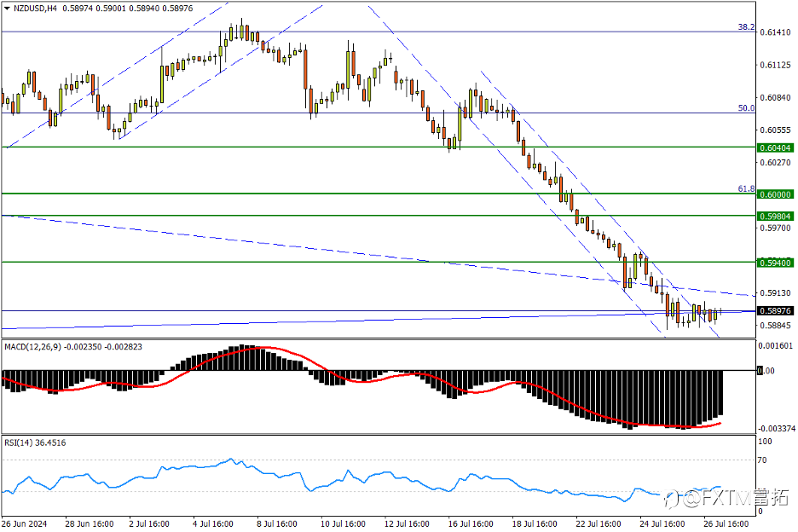Click the 61.8 Fibonacci level label

(x=747, y=189)
